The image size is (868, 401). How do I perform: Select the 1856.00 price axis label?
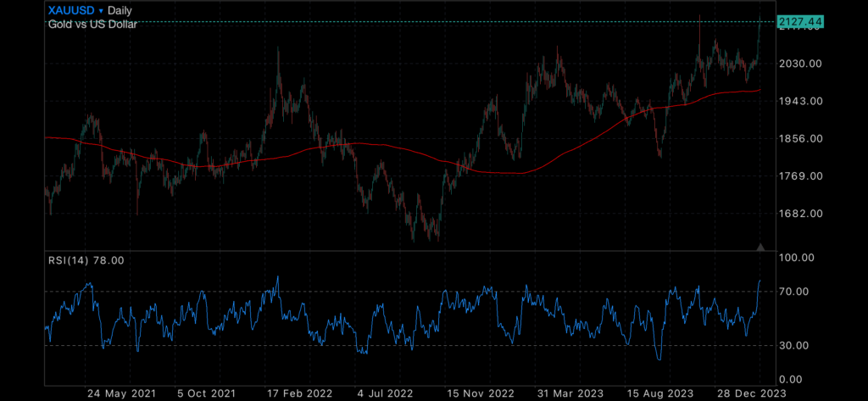coord(800,139)
